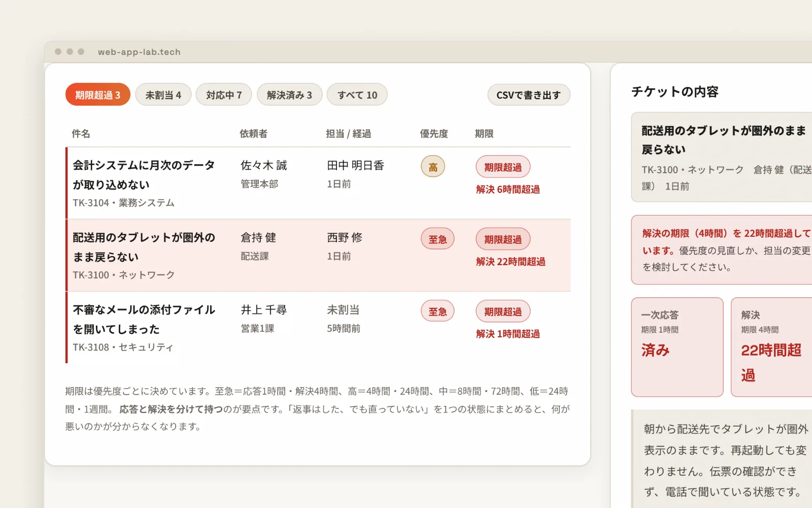Show the 解決済み 3 tickets
The image size is (812, 508).
pyautogui.click(x=289, y=95)
